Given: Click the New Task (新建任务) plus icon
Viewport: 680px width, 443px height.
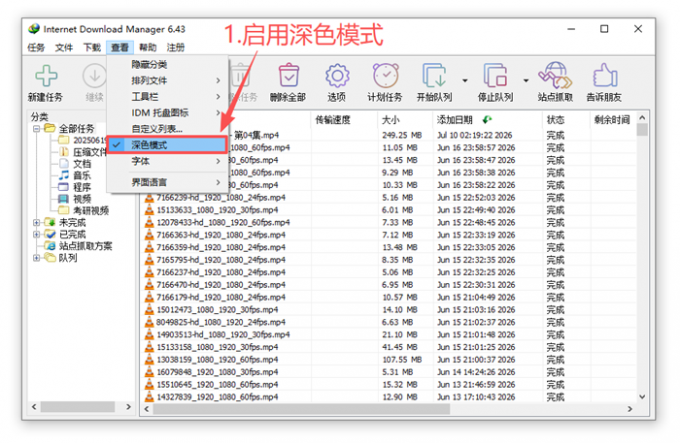Looking at the screenshot, I should tap(46, 76).
